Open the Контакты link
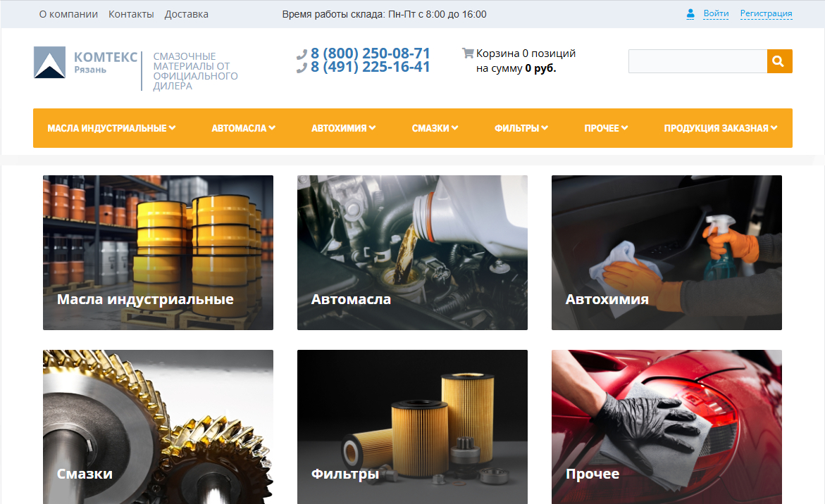 click(x=131, y=14)
